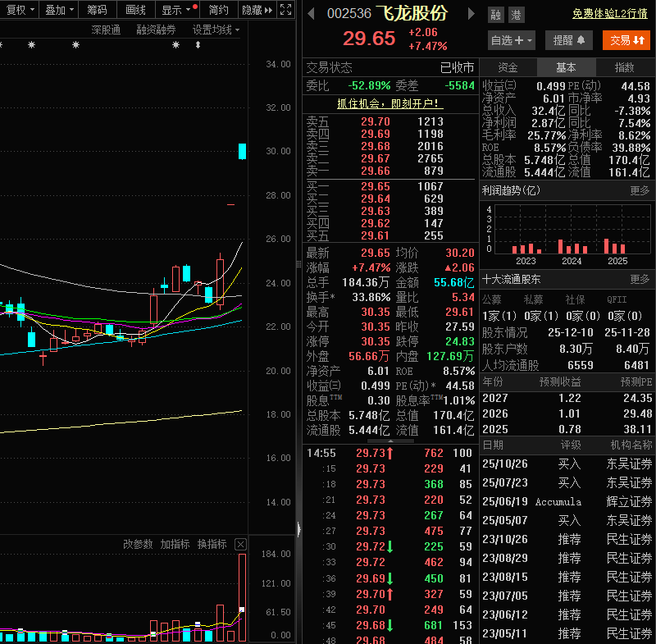The image size is (656, 644).
Task: Toggle the 筹码 chip distribution view
Action: [x=98, y=10]
